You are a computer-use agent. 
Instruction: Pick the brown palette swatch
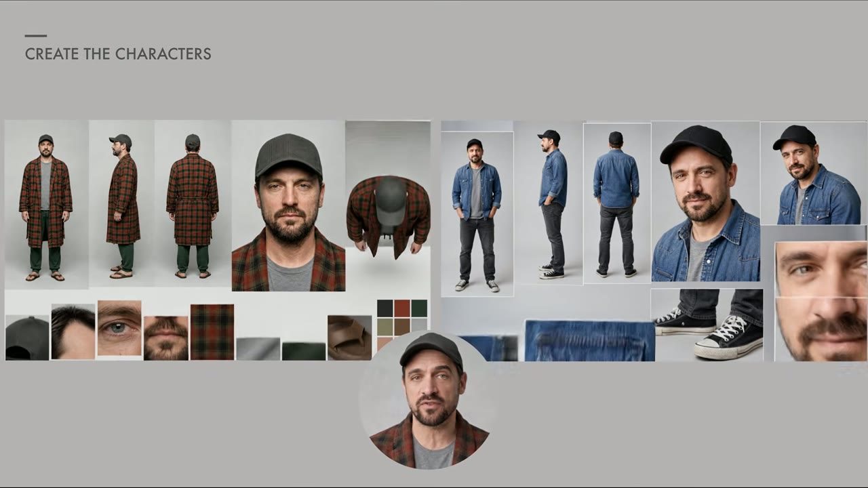click(x=402, y=327)
